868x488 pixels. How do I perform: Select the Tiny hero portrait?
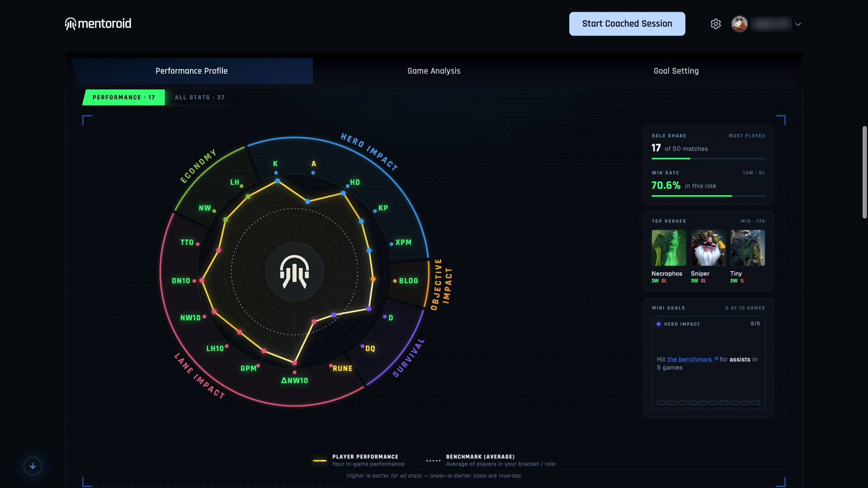748,248
